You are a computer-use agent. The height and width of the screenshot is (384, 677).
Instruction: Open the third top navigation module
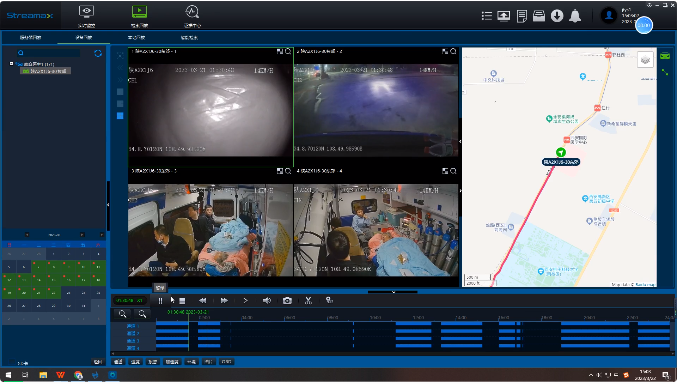point(192,16)
